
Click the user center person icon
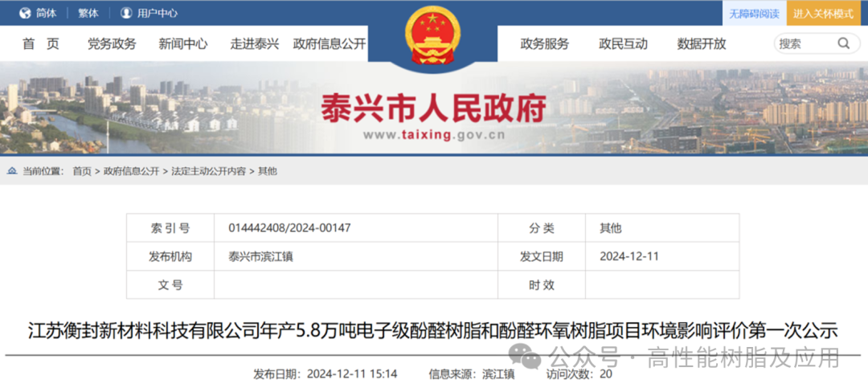126,14
